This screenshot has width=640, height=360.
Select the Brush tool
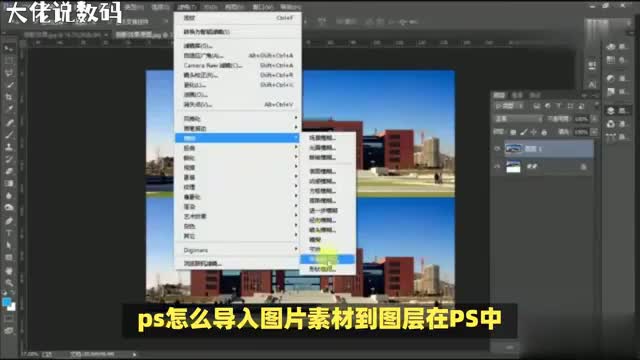[9, 135]
